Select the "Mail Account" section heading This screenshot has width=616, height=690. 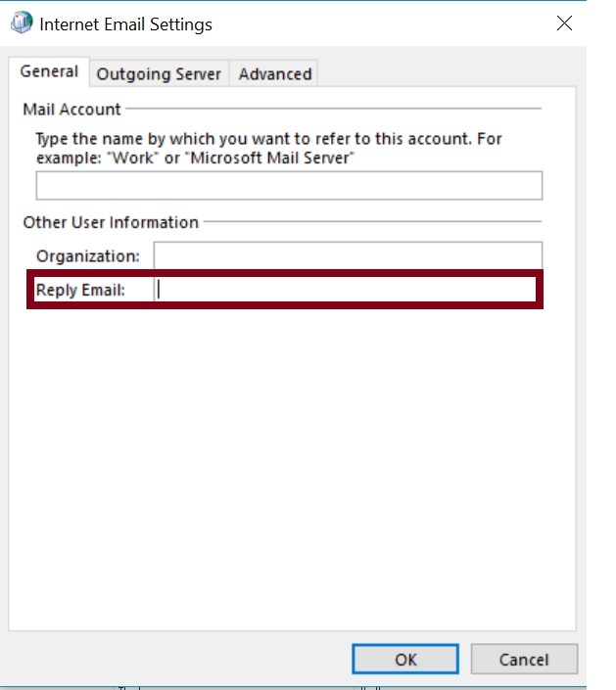pos(71,110)
